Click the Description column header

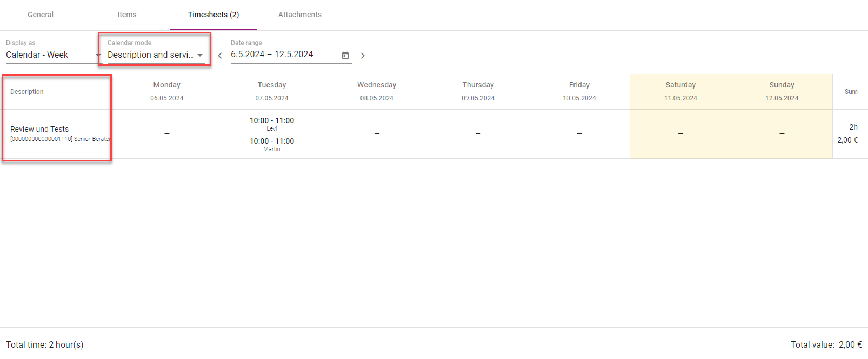[x=27, y=92]
